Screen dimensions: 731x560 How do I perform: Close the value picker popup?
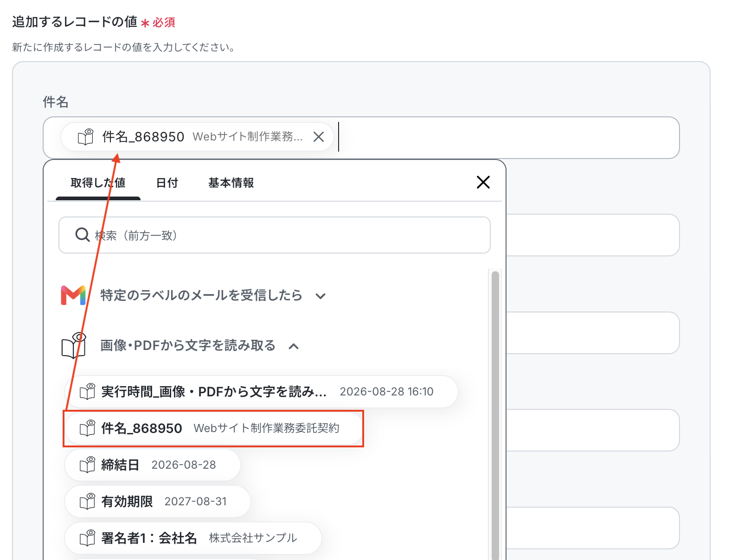(x=483, y=182)
